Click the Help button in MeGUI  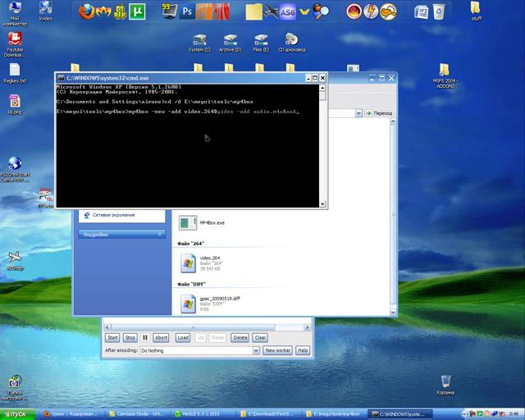(x=303, y=350)
